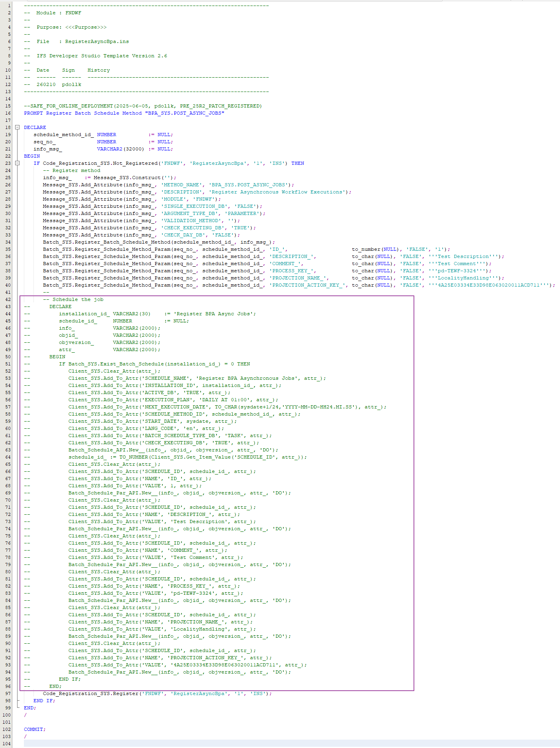This screenshot has width=560, height=748.
Task: Click the commented 'PROJECTION_NAME_' NAME line
Action: coord(160,622)
